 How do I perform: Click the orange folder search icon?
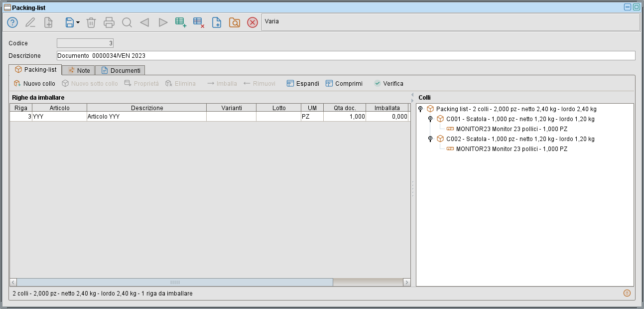[x=235, y=22]
